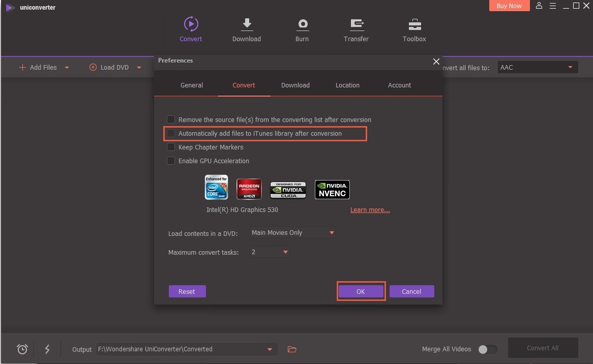
Task: Click the uniconverter logo icon
Action: pos(10,8)
